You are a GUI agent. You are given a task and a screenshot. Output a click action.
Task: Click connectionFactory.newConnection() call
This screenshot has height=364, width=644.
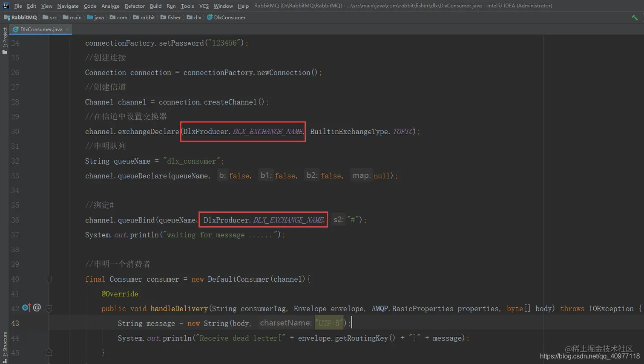point(250,72)
